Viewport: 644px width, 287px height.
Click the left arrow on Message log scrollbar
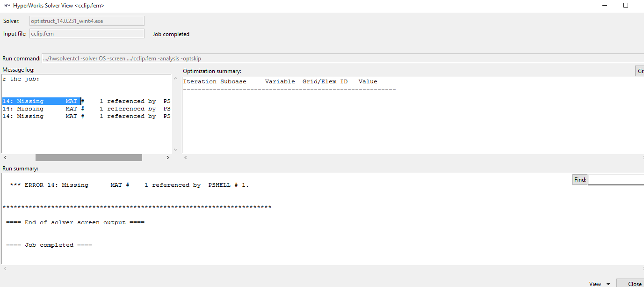[x=5, y=157]
